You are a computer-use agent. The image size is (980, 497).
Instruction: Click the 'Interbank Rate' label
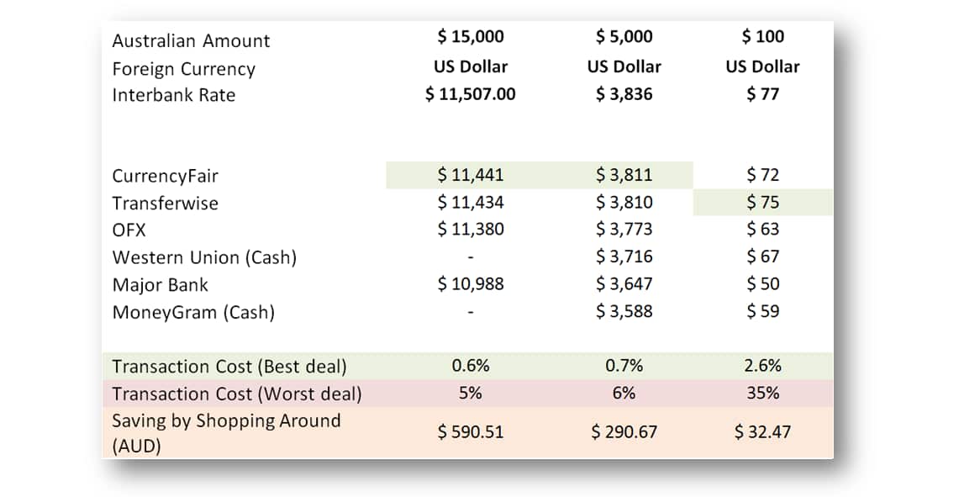click(x=174, y=96)
